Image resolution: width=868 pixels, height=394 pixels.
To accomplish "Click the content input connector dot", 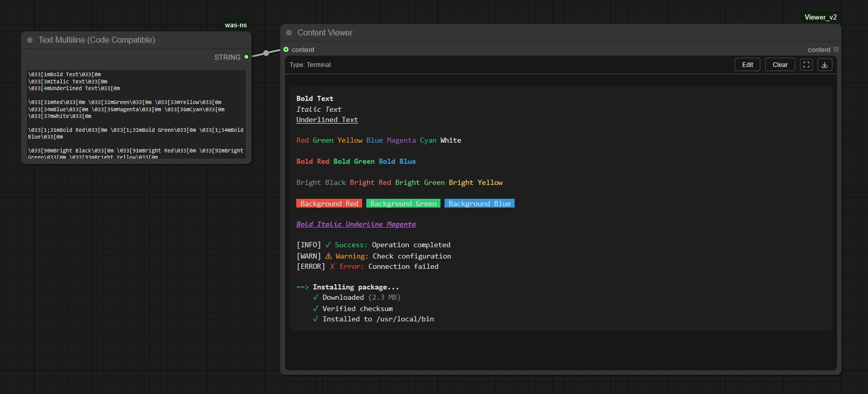I will tap(286, 49).
